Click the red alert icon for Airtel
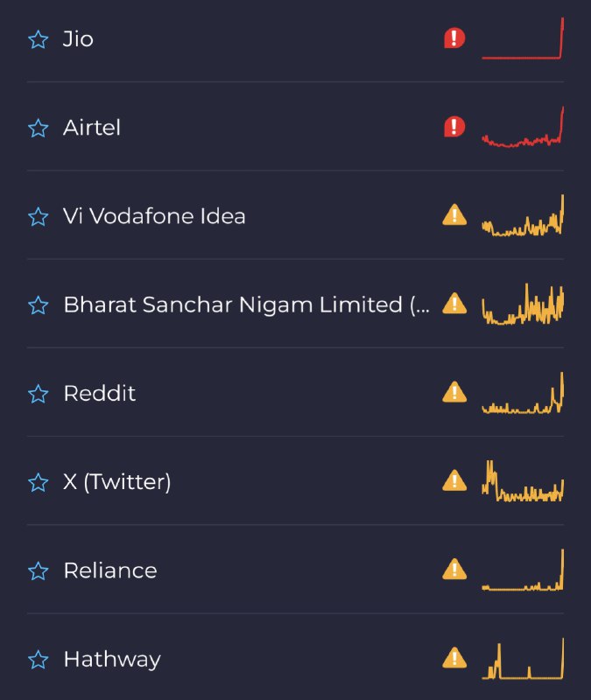 (454, 126)
